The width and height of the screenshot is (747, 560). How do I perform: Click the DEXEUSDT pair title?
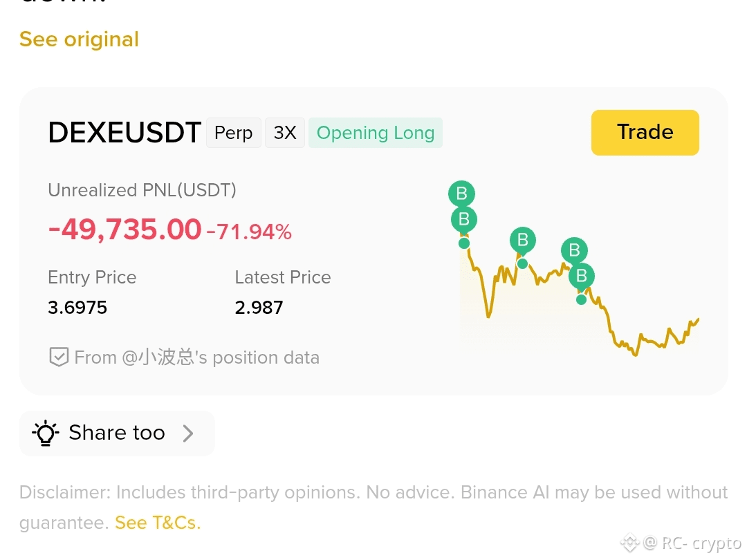[124, 132]
